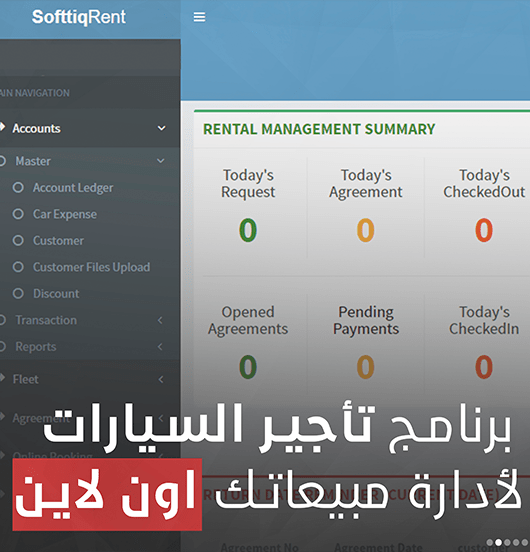Click the circle icon beside Car Expense

coord(18,214)
